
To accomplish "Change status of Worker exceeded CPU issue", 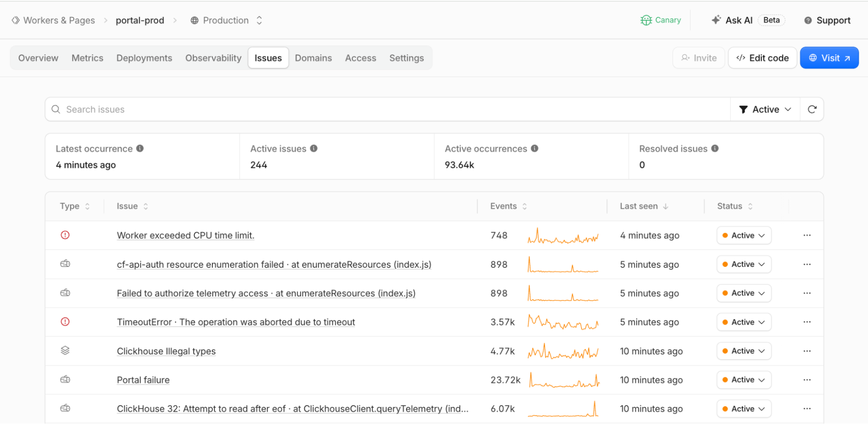I will click(x=744, y=235).
